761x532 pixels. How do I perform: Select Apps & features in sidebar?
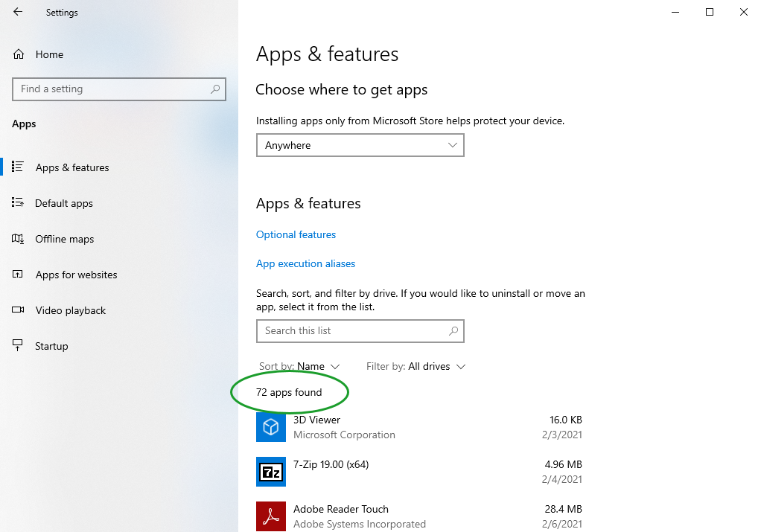pos(72,167)
